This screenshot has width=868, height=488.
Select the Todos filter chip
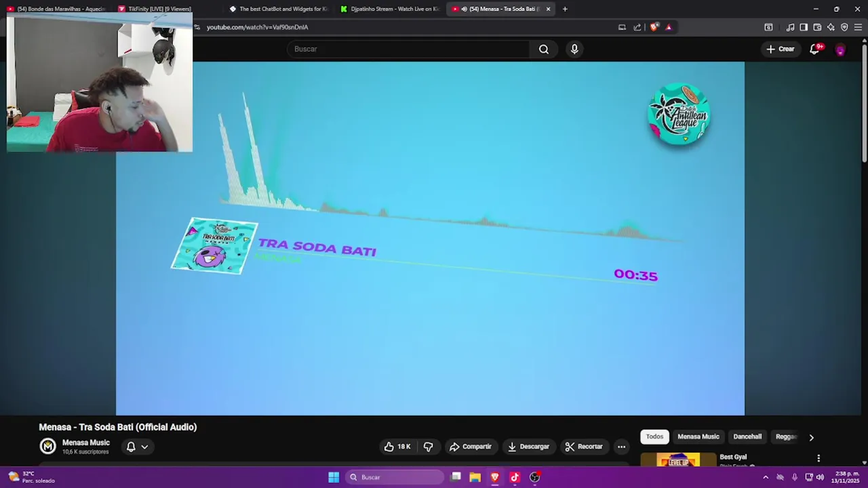click(x=654, y=436)
